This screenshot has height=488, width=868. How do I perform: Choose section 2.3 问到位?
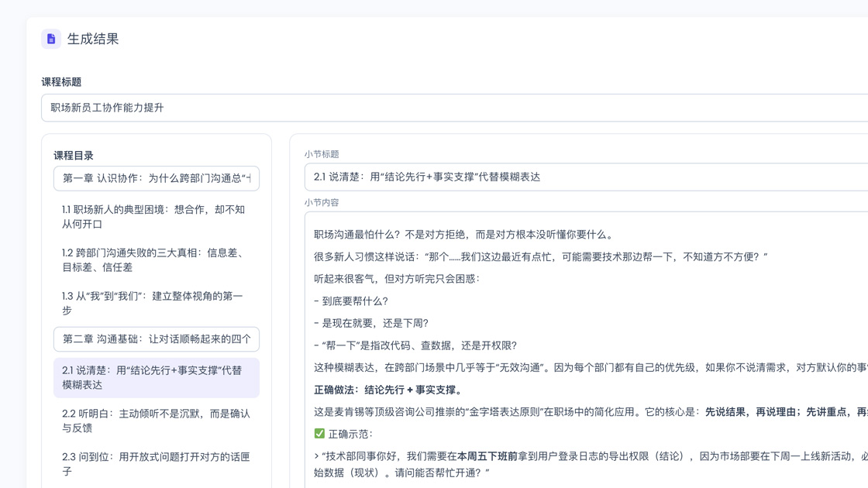tap(157, 464)
